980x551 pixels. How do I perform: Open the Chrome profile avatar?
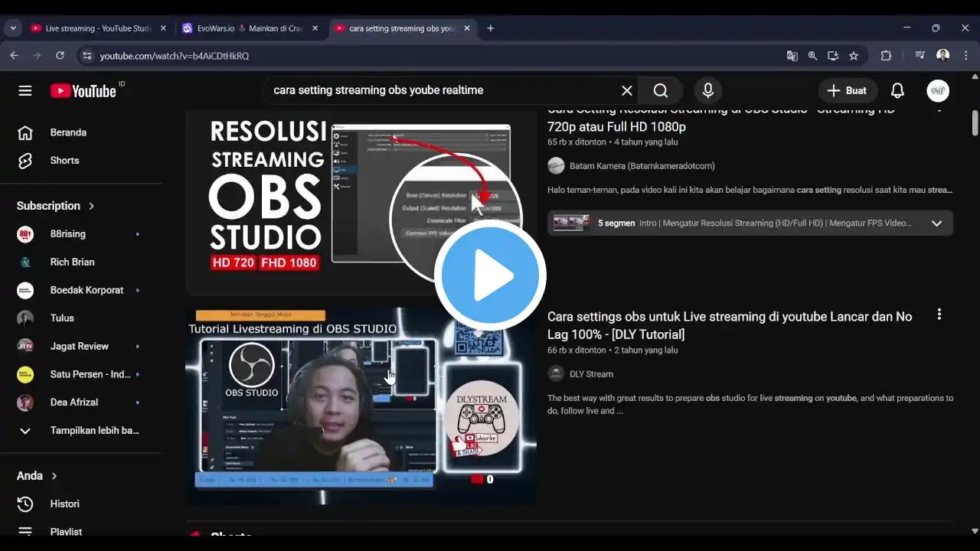coord(942,56)
